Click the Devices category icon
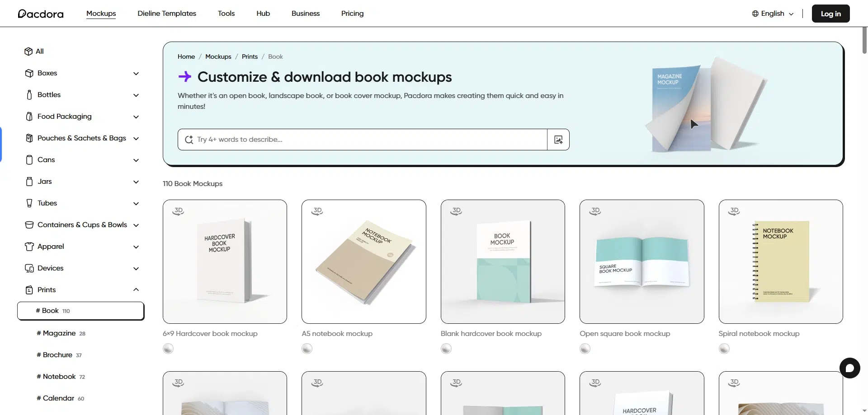Image resolution: width=868 pixels, height=415 pixels. pyautogui.click(x=29, y=268)
